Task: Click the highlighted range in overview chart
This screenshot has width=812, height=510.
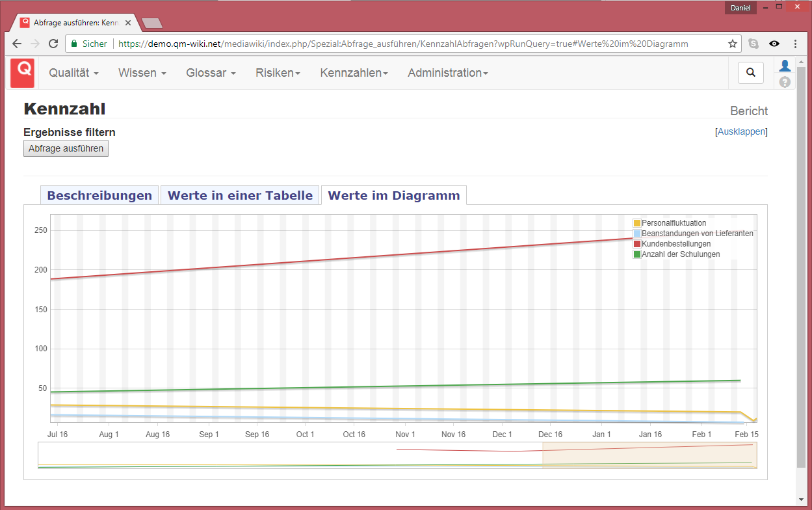Action: 649,455
